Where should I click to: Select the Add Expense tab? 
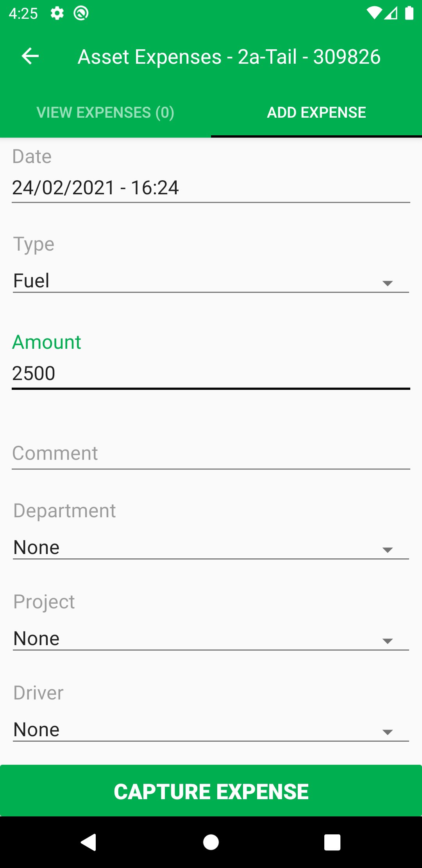(316, 113)
